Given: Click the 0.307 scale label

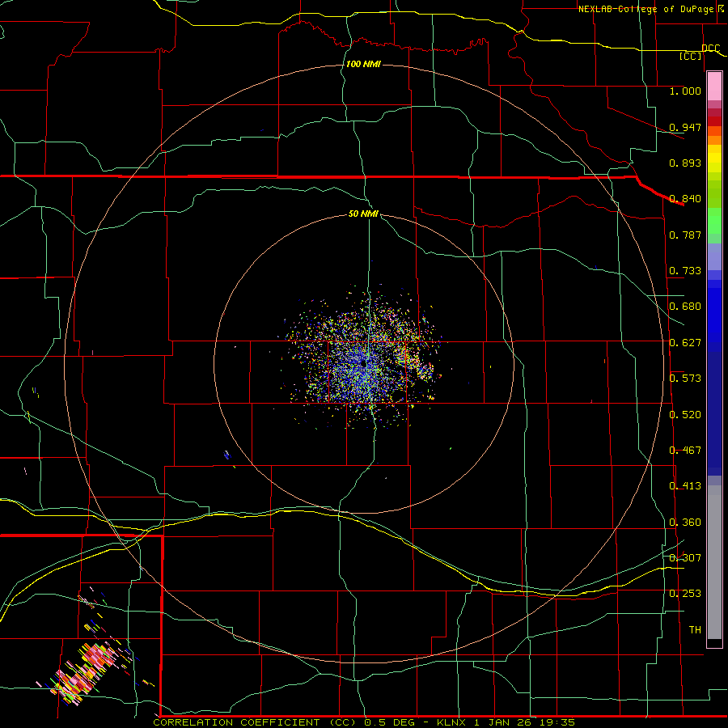Looking at the screenshot, I should point(685,558).
